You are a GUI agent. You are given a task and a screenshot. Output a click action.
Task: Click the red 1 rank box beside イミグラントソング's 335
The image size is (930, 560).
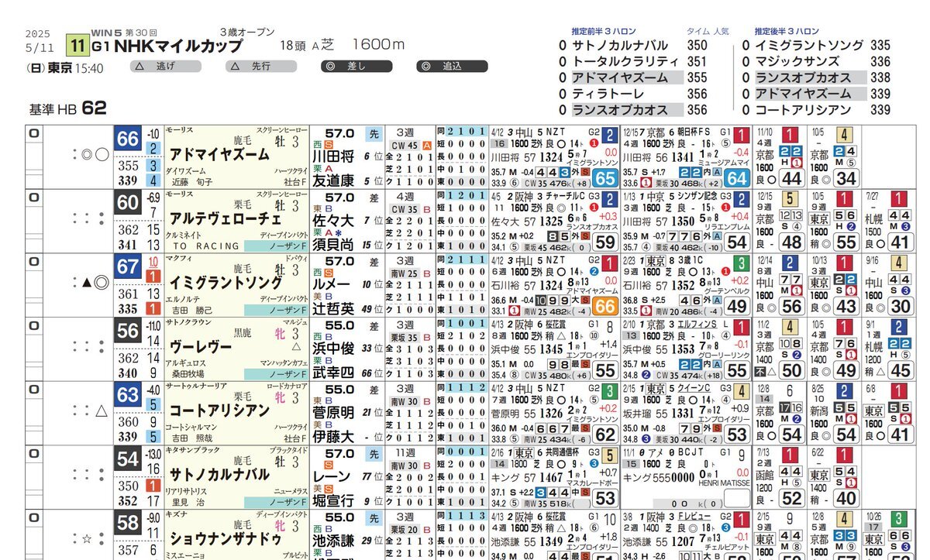[153, 308]
